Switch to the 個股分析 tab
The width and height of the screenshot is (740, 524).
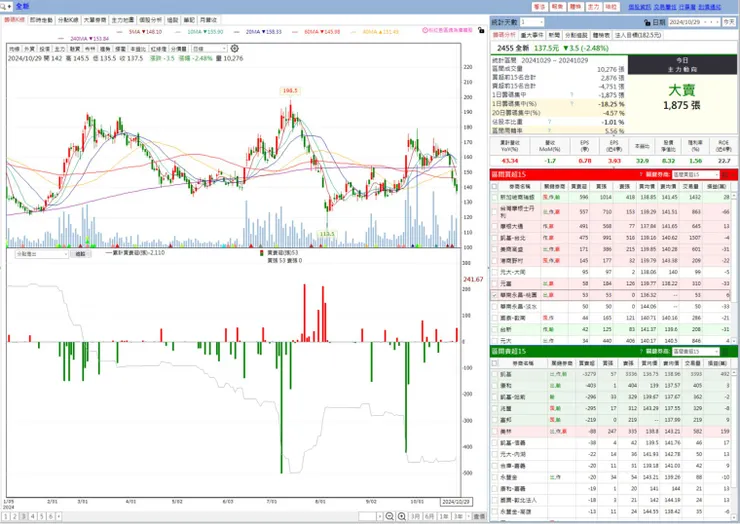coord(150,20)
